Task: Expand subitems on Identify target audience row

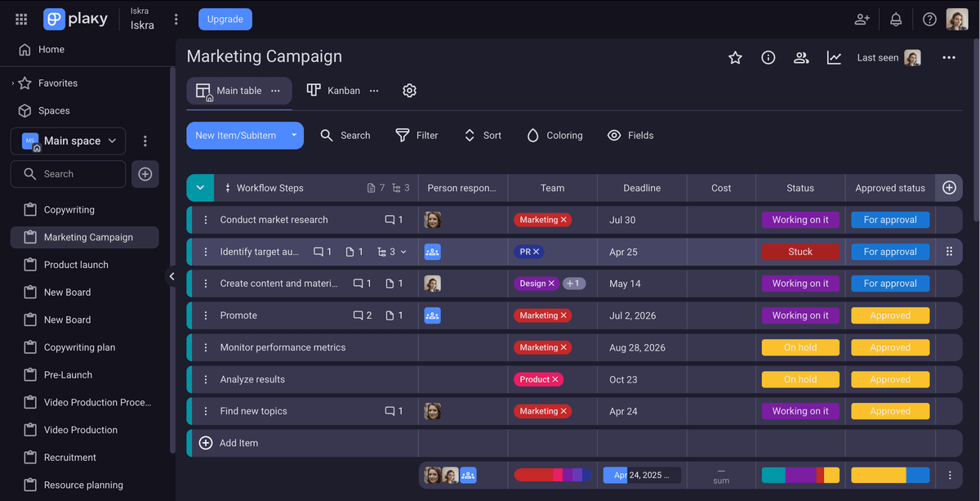Action: (x=403, y=251)
